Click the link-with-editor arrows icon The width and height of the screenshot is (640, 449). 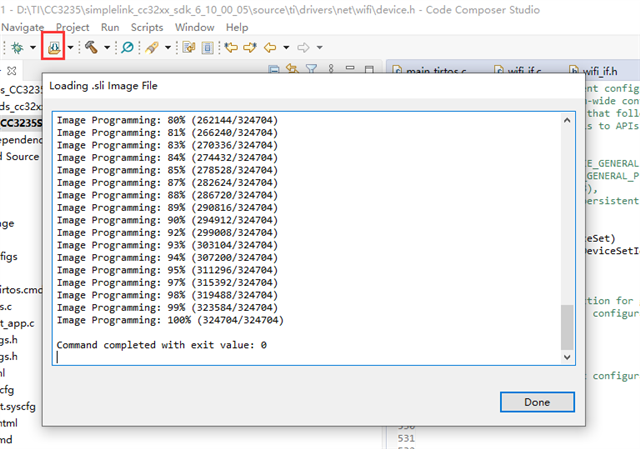(x=292, y=69)
